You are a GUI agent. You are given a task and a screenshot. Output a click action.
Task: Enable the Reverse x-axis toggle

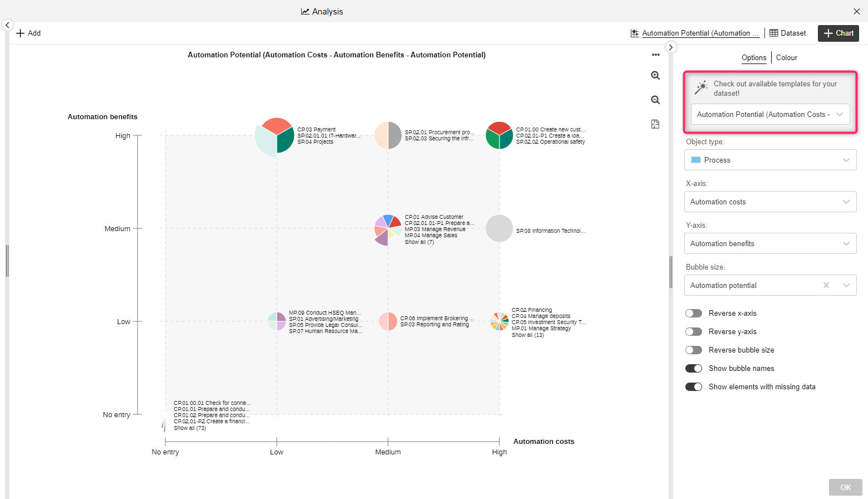coord(694,314)
